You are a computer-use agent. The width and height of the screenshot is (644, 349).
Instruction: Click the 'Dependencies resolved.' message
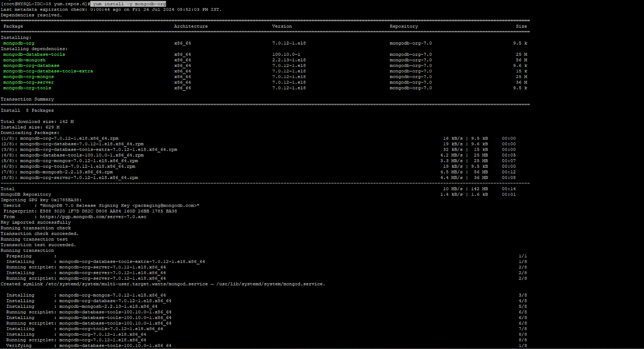[31, 15]
